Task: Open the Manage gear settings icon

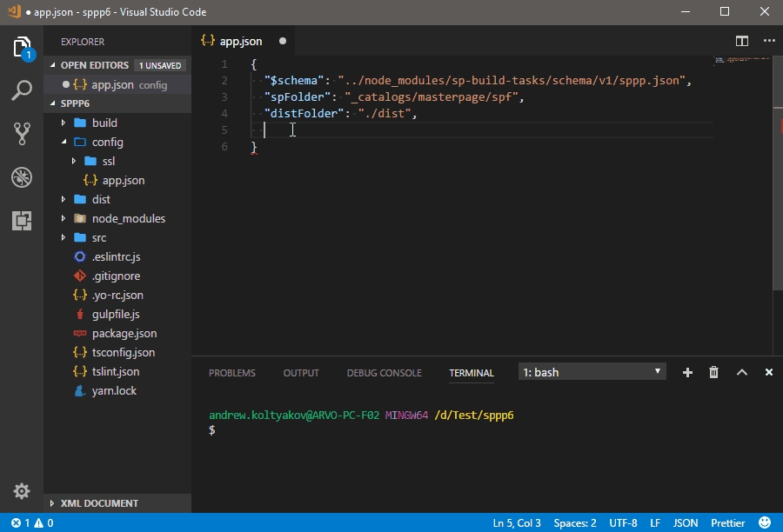Action: [22, 491]
